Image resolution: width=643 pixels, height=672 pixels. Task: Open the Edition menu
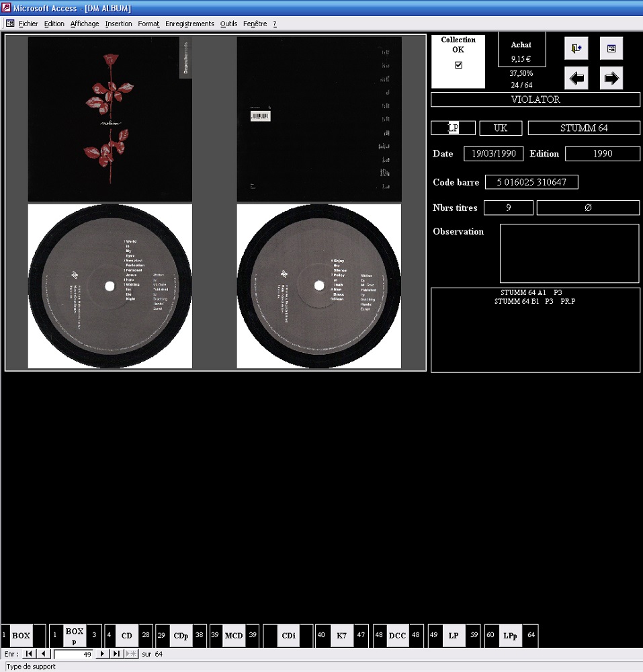(54, 24)
